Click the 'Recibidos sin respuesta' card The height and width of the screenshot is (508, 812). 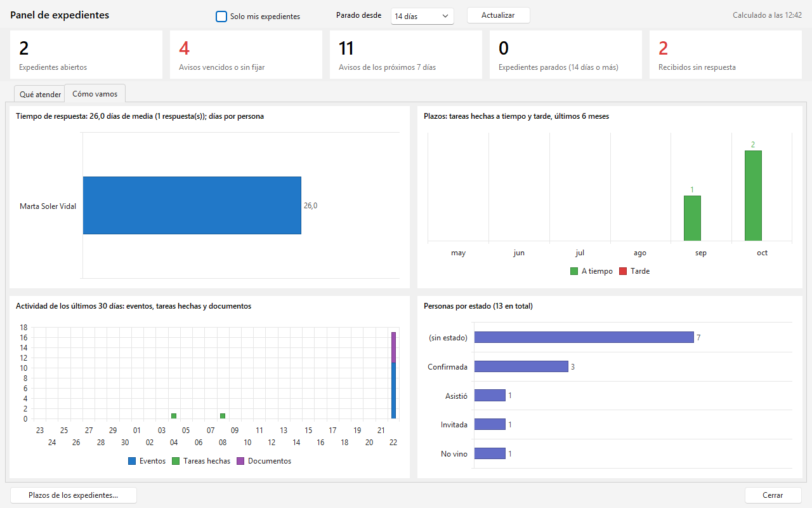(x=726, y=55)
